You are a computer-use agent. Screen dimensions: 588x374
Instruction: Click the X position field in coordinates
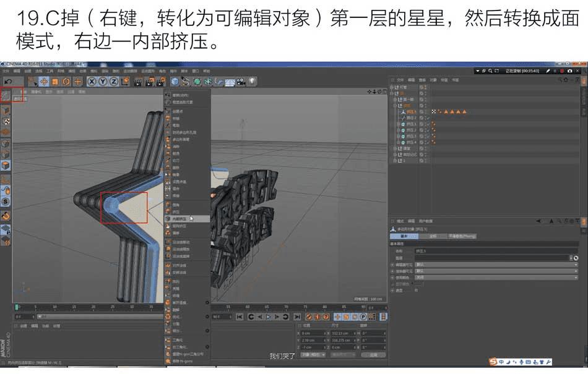314,333
